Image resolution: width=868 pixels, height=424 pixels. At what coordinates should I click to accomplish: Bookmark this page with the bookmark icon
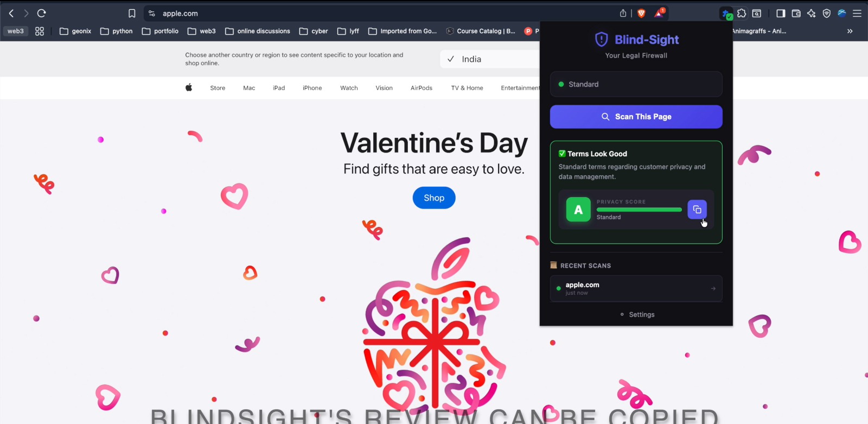132,14
